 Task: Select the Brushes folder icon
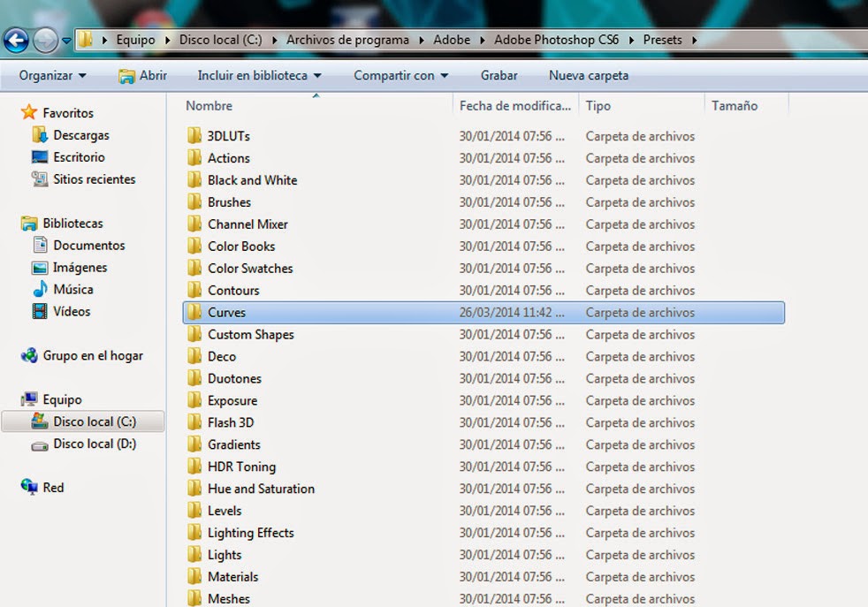click(194, 202)
